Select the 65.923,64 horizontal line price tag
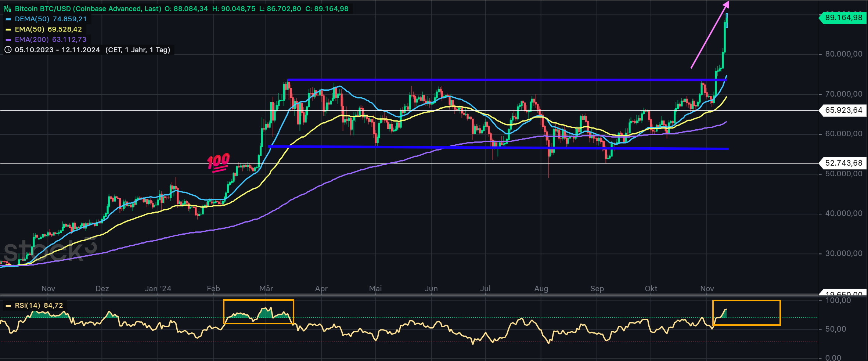Viewport: 868px width, 361px height. [x=843, y=110]
